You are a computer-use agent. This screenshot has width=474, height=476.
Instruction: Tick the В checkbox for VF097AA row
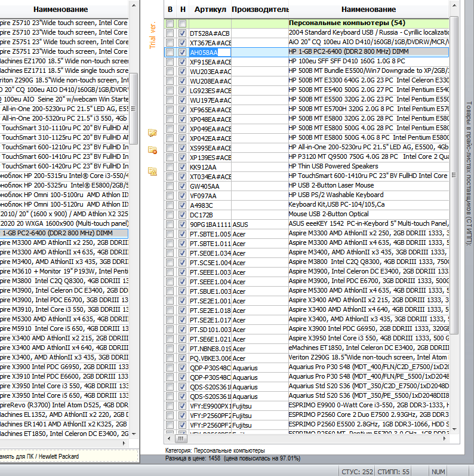tap(170, 195)
